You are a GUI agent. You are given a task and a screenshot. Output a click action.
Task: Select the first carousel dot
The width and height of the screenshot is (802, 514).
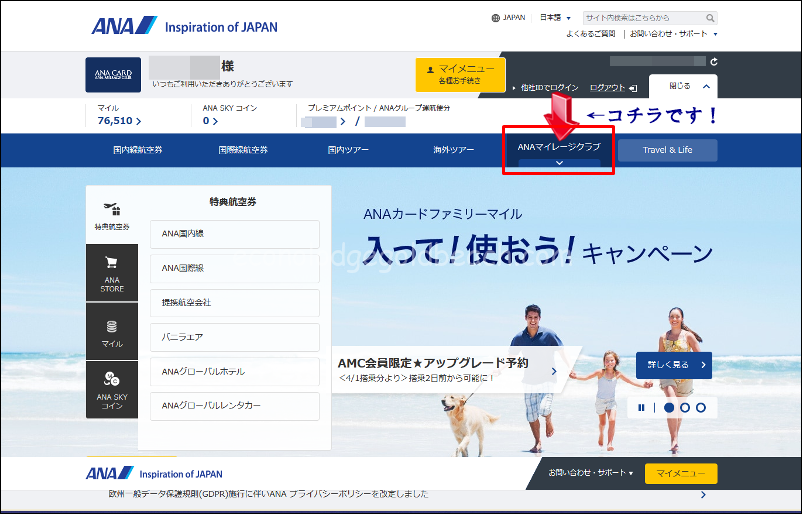pyautogui.click(x=669, y=408)
